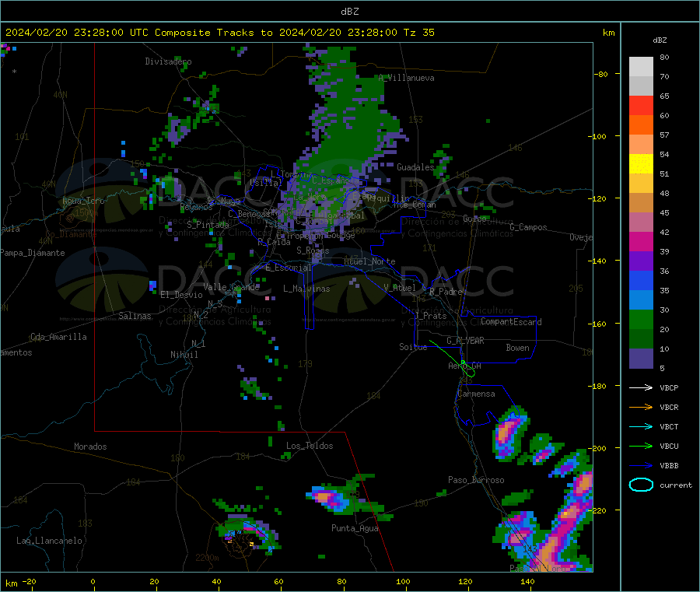The image size is (700, 592).
Task: Click the 'VBCP' legend label
Action: 669,388
